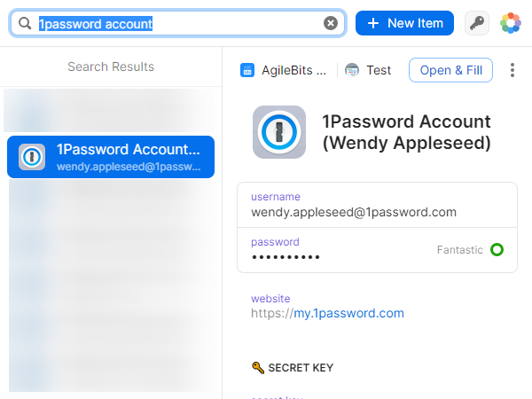Open the colorful account menu icon
The image size is (532, 399).
click(511, 23)
